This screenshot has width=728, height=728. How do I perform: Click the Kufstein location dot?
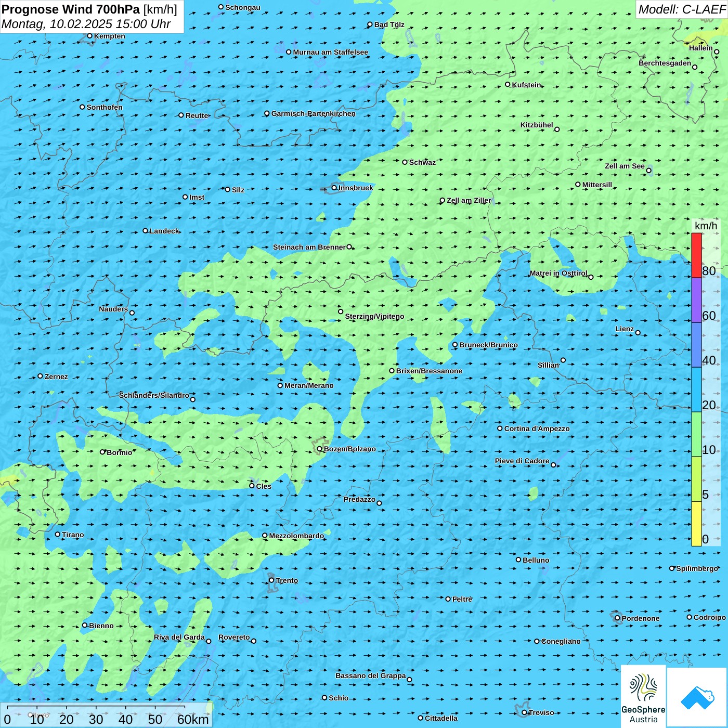pos(508,84)
